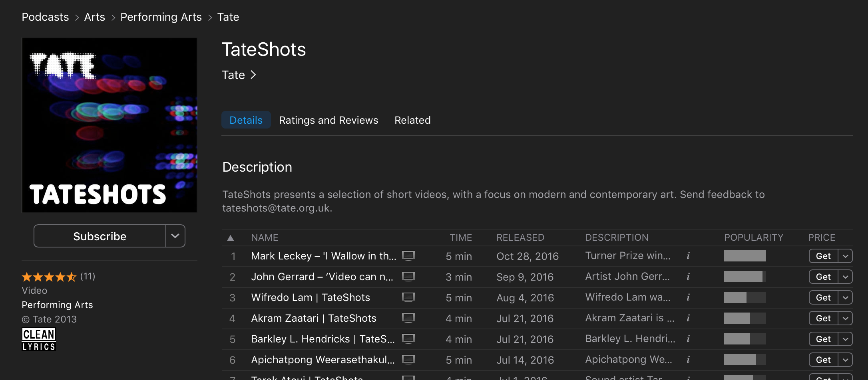
Task: Open Get options arrow for John Gerrard
Action: (x=845, y=277)
